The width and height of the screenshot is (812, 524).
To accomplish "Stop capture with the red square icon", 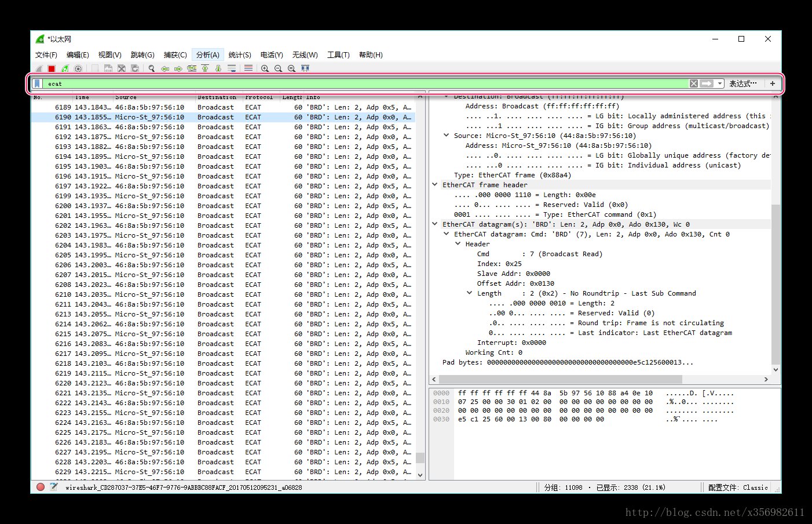I will point(52,68).
